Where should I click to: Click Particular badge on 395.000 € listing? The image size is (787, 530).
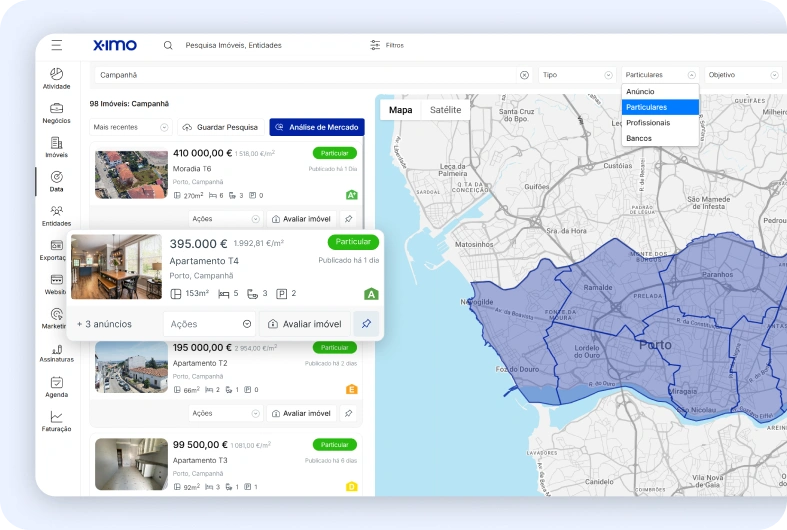(x=353, y=242)
